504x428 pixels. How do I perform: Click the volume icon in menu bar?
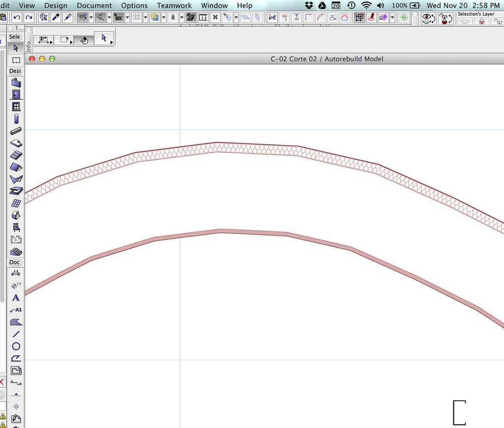[380, 6]
